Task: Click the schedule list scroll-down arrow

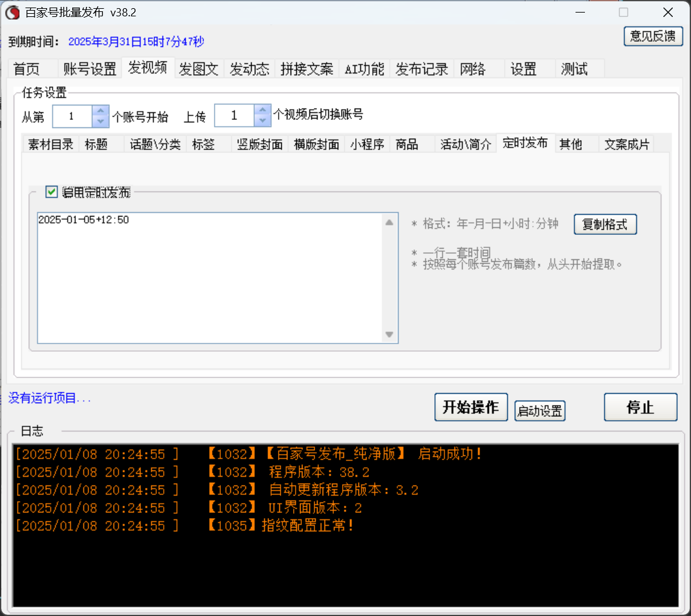Action: pyautogui.click(x=389, y=334)
